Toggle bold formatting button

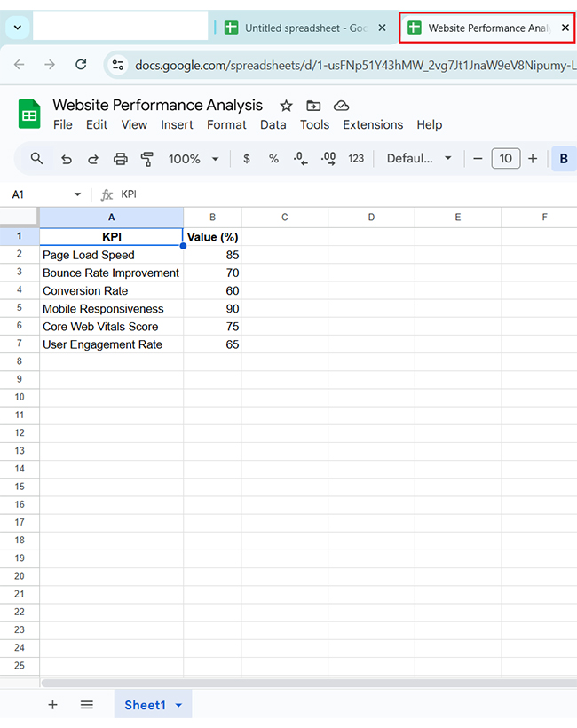pyautogui.click(x=563, y=159)
